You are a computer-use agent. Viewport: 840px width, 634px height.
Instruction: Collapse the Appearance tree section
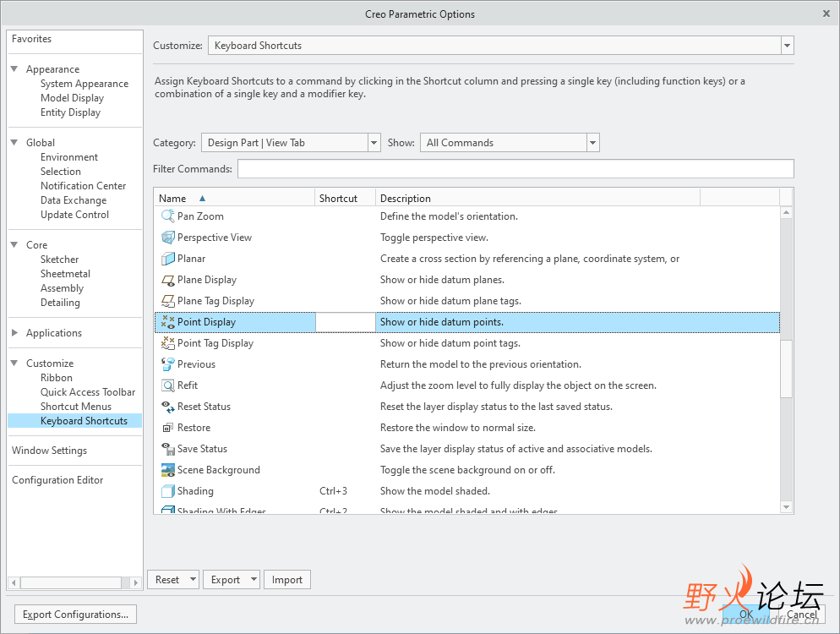pyautogui.click(x=14, y=69)
